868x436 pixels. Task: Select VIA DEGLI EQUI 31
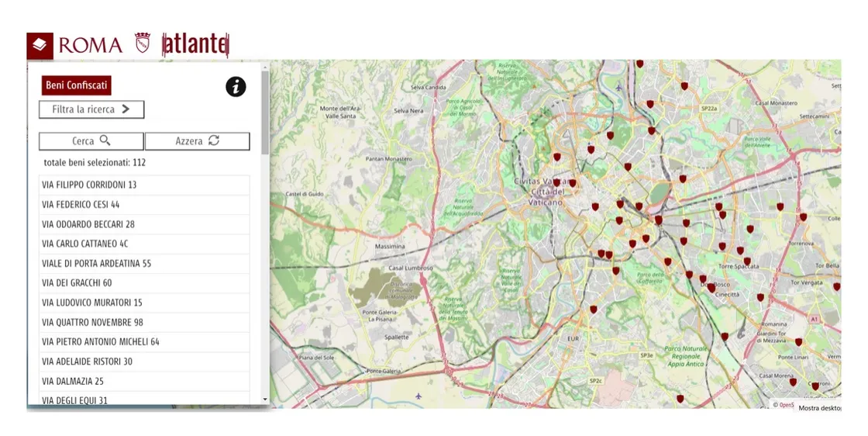point(144,399)
